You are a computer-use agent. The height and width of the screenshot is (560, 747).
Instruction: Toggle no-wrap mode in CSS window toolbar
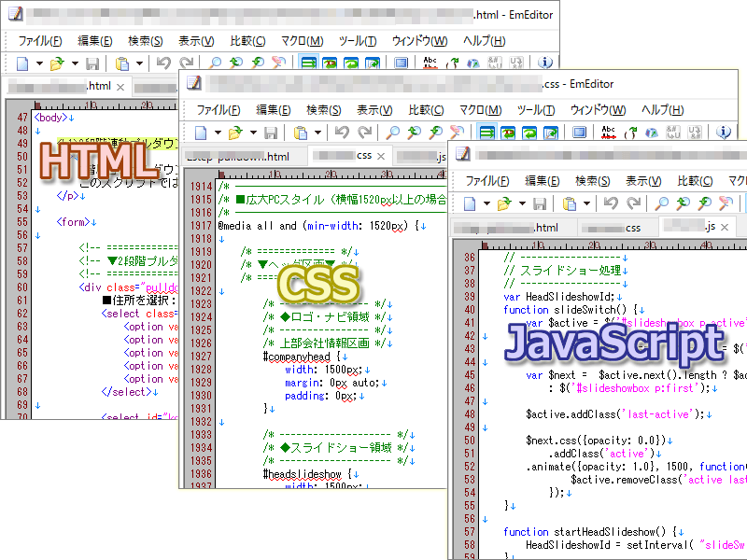[486, 133]
